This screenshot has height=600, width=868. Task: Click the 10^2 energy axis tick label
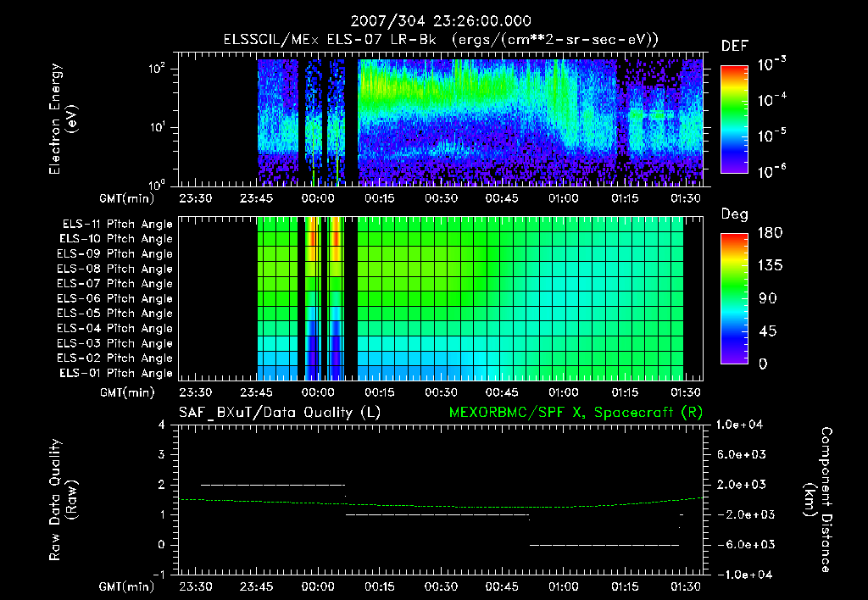157,69
